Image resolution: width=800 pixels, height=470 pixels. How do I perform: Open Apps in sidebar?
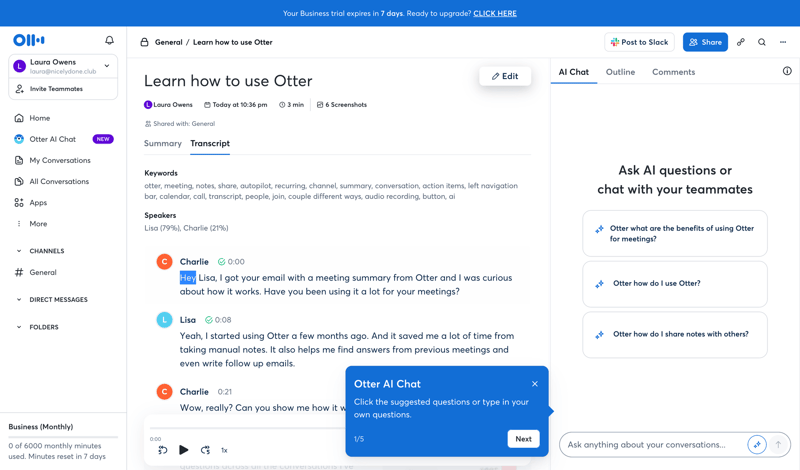click(38, 203)
